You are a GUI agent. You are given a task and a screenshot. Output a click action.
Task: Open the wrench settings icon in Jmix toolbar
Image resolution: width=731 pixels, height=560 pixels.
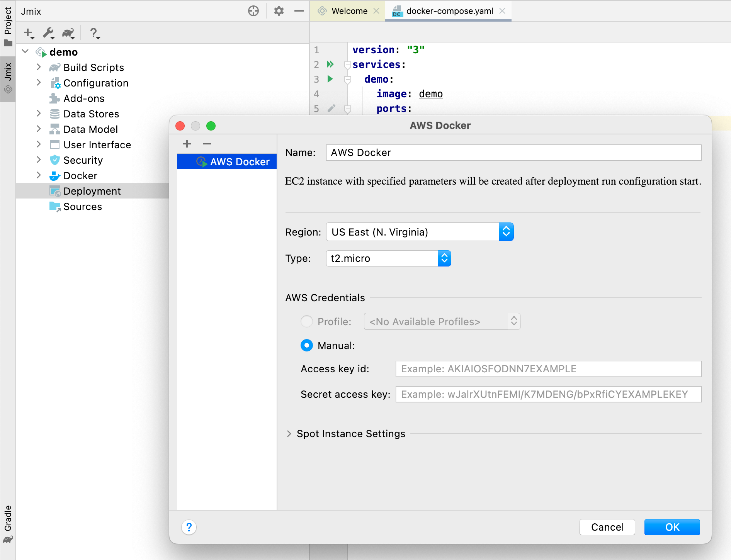click(49, 33)
